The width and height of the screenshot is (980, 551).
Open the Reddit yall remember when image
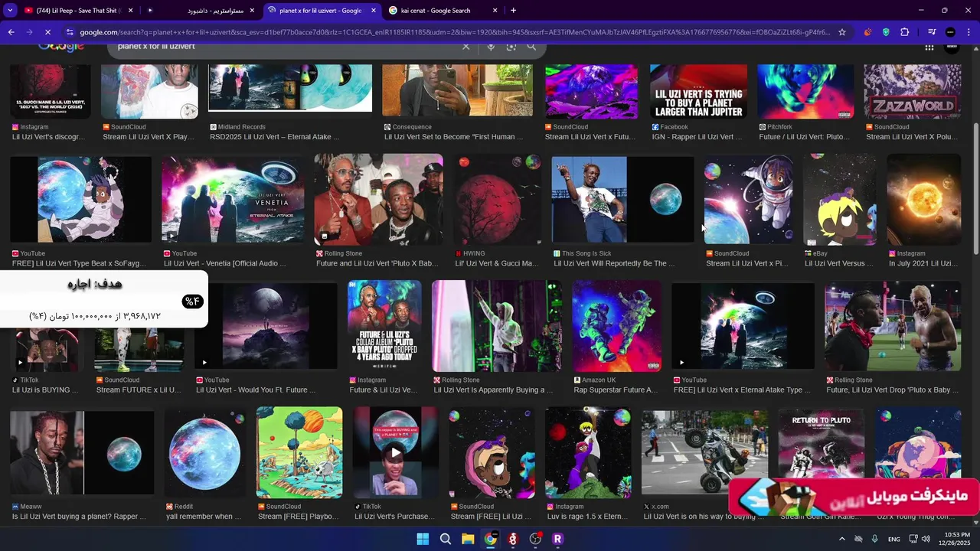(x=205, y=453)
